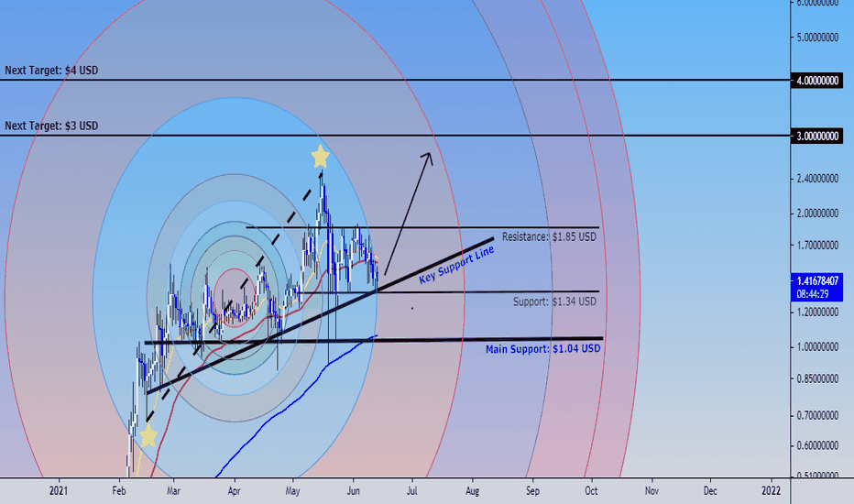Click the Mar label on time axis
854x504 pixels.
tap(173, 491)
